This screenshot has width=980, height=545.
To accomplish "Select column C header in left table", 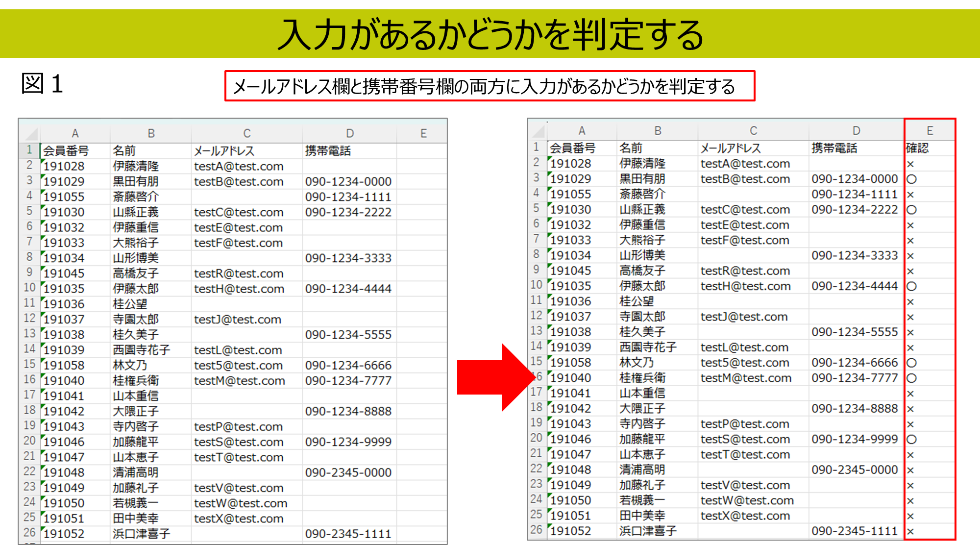I will pyautogui.click(x=246, y=133).
